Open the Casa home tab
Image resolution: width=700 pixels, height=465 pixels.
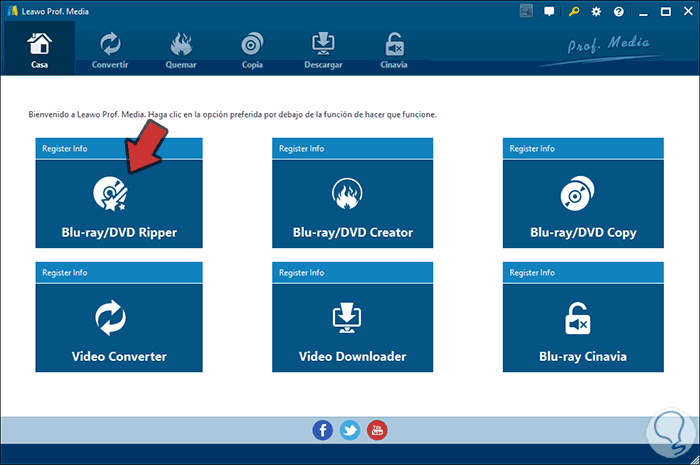click(x=39, y=48)
